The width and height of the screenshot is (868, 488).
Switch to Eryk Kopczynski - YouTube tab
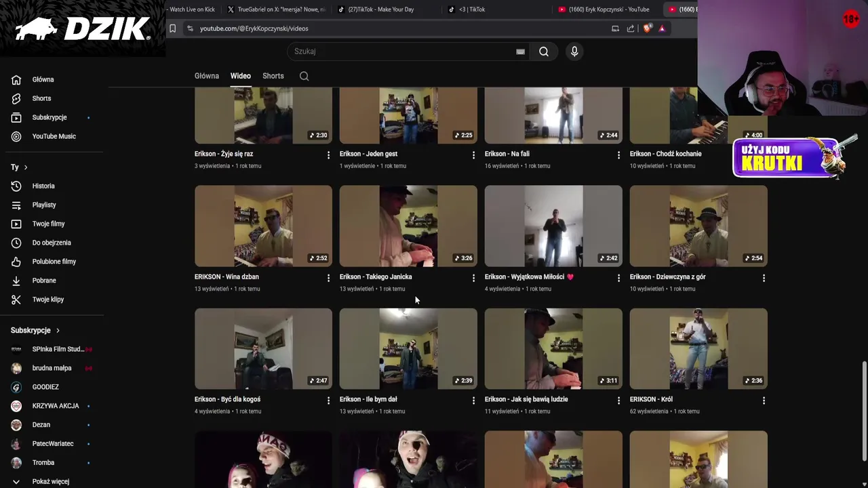point(607,9)
